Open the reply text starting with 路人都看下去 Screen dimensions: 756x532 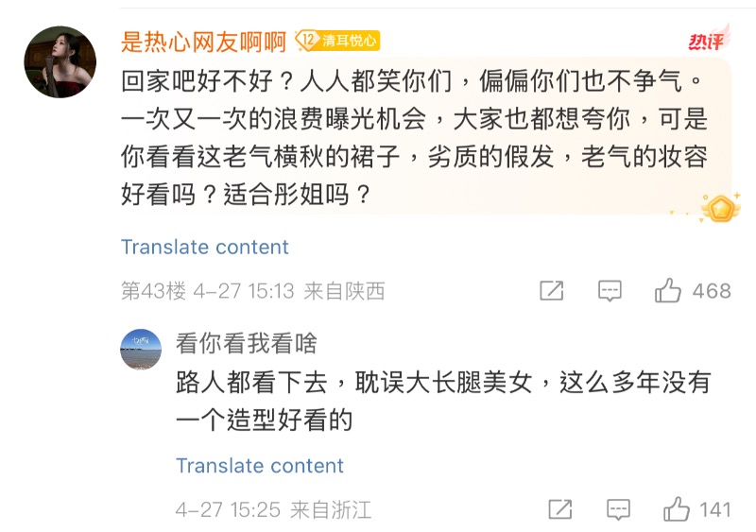pos(443,401)
